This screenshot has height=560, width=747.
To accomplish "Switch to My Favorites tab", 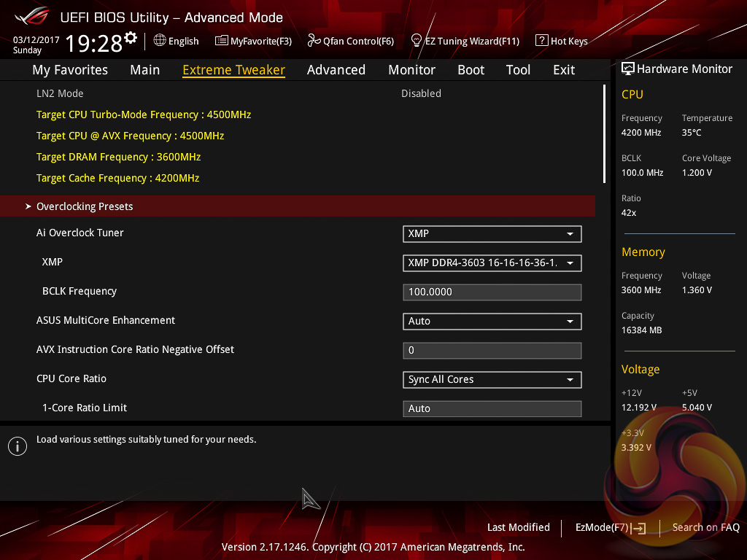I will click(70, 70).
